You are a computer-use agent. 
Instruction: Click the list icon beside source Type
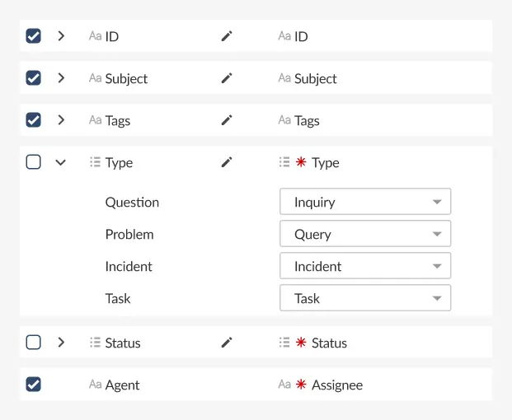(x=95, y=162)
